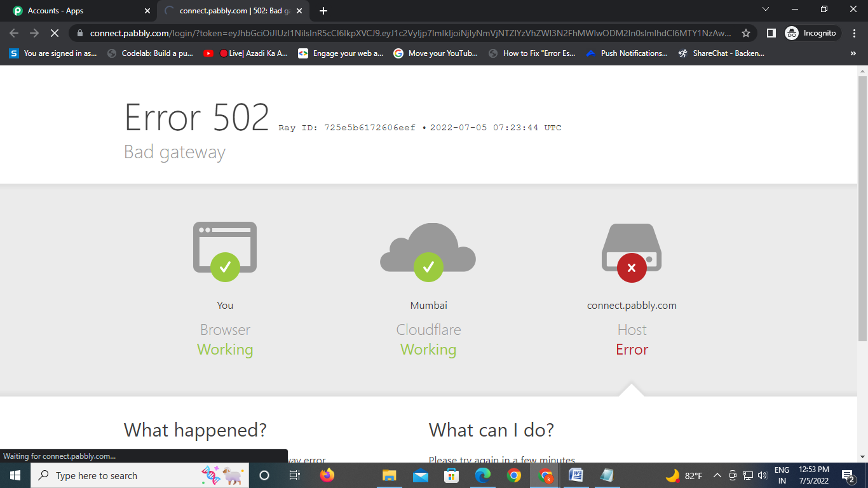Image resolution: width=868 pixels, height=488 pixels.
Task: Open 'Engage your web a...' bookmark
Action: tap(341, 53)
